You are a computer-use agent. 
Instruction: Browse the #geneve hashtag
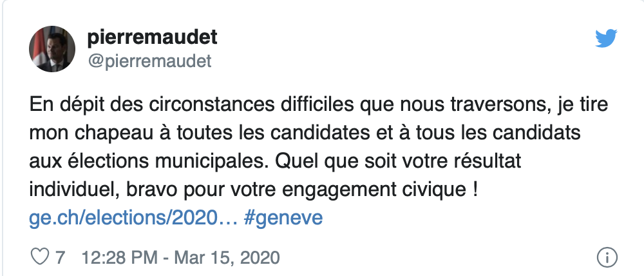(x=283, y=217)
